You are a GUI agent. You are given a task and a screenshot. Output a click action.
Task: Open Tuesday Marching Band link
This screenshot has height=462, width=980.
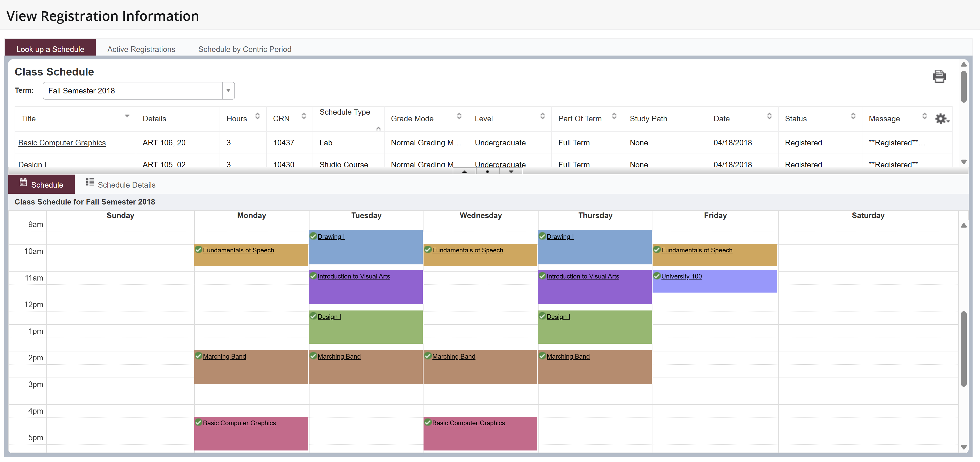tap(339, 356)
